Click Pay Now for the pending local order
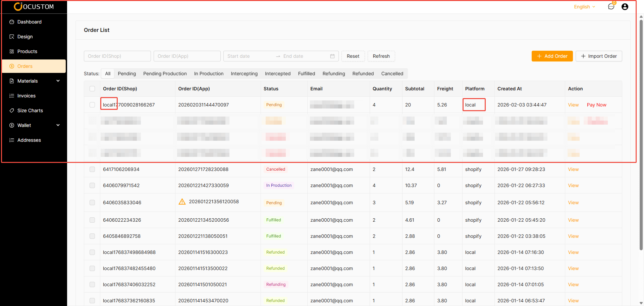644x306 pixels. click(x=596, y=105)
